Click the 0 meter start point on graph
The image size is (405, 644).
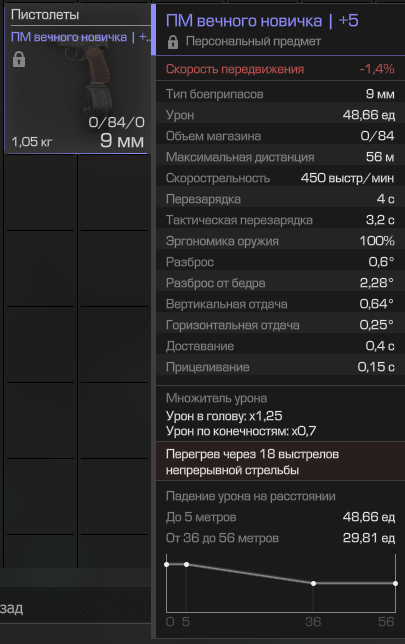pos(166,564)
